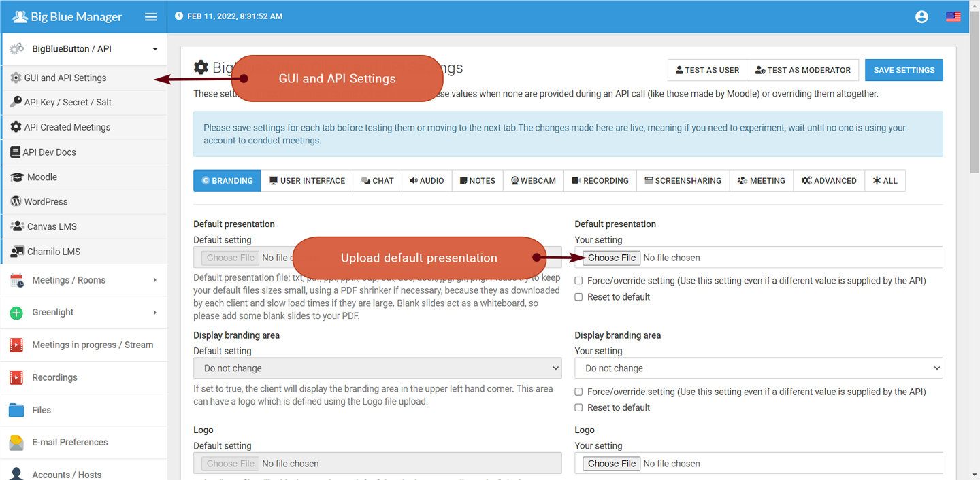Open Your setting Display branding area dropdown
Viewport: 980px width, 480px height.
758,368
